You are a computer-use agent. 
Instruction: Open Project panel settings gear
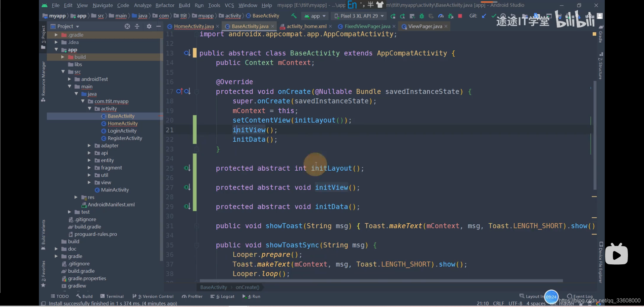point(149,26)
